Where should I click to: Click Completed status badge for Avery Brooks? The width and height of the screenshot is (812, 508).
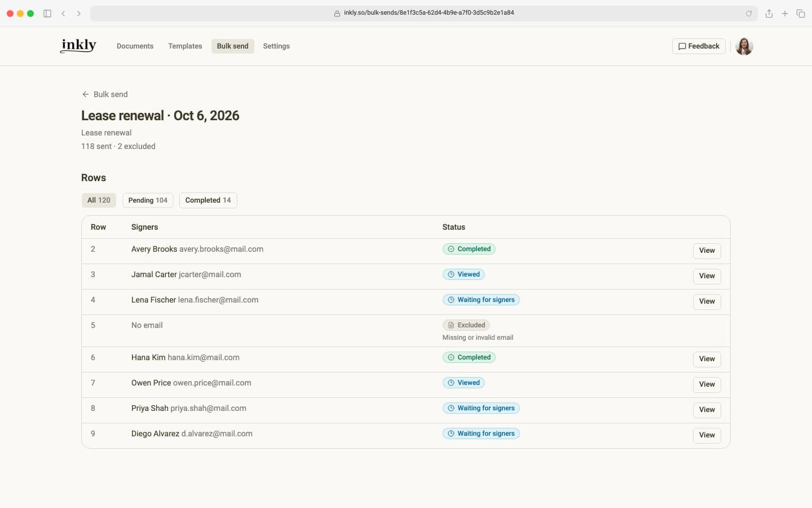click(x=469, y=249)
